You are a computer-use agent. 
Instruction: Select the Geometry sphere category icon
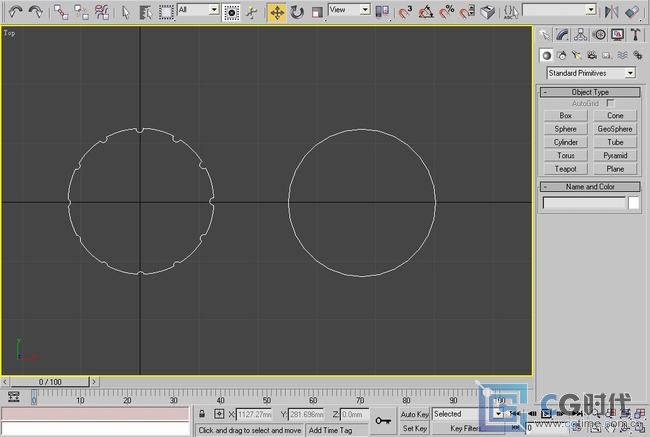point(546,55)
